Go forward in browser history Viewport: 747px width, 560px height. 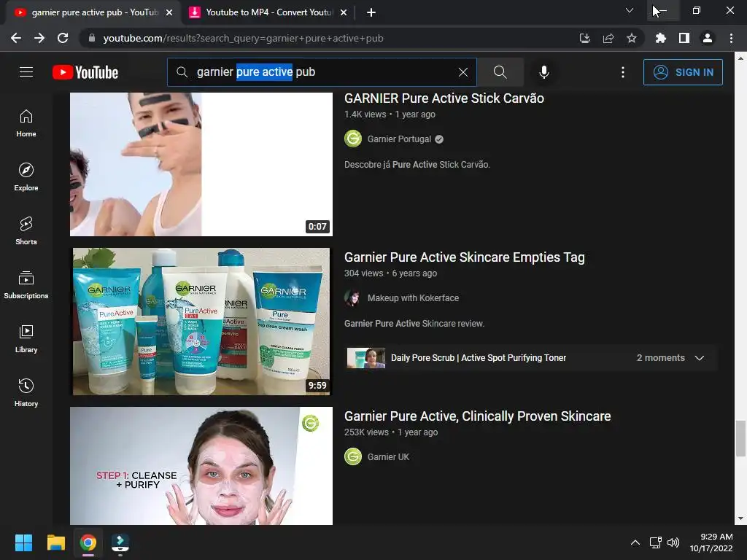tap(39, 38)
